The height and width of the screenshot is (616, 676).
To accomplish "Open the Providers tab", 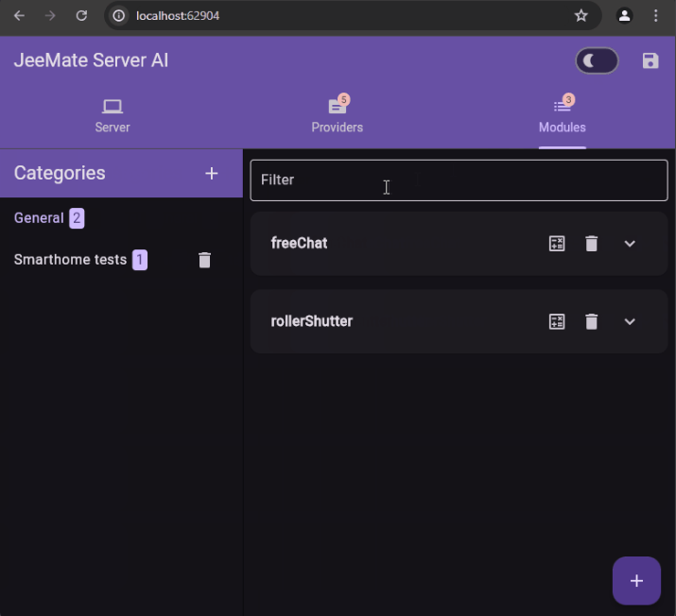I will pos(338,115).
